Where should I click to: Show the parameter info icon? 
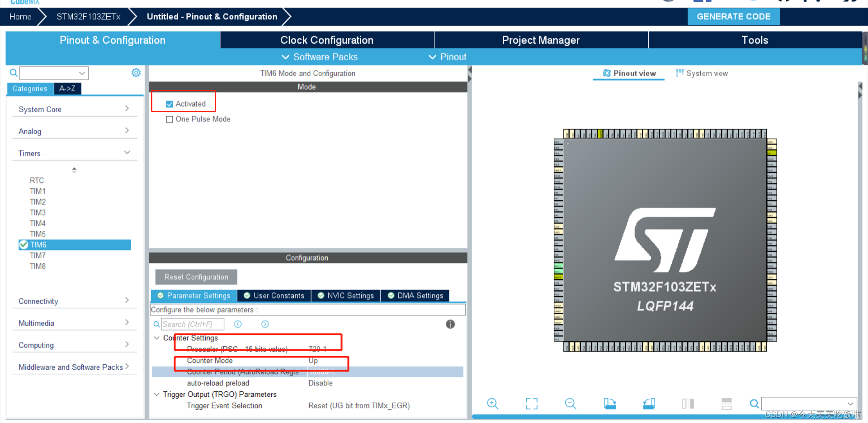pos(450,324)
